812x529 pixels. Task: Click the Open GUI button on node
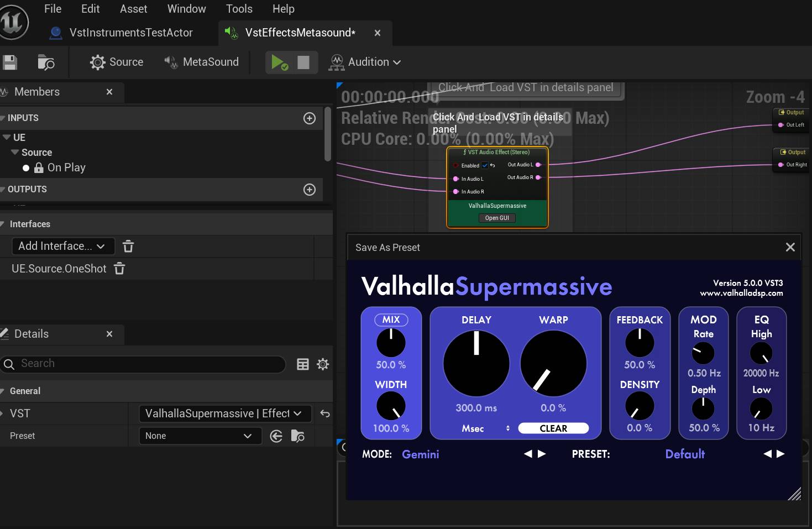click(x=497, y=218)
